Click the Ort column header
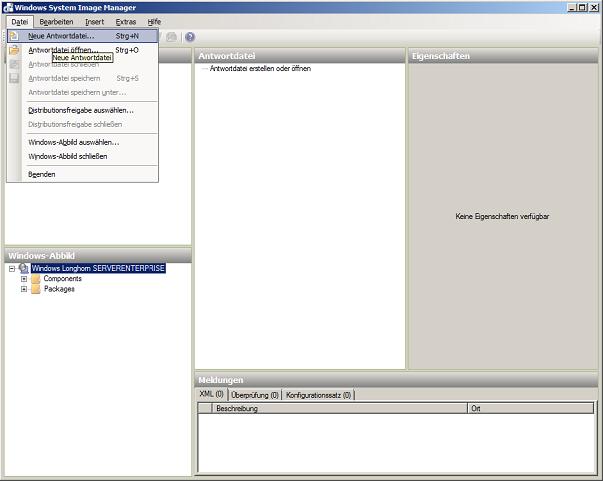This screenshot has width=603, height=481. tap(530, 408)
